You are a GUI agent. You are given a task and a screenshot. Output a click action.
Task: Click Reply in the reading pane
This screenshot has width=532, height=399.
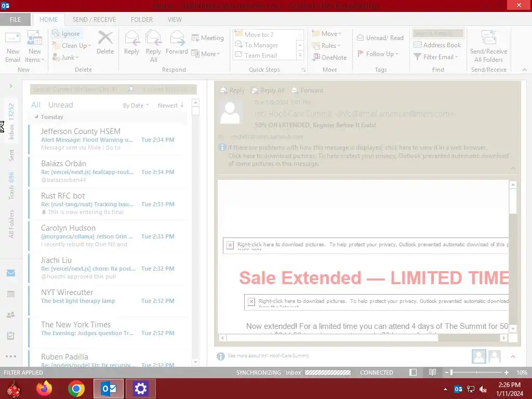pos(232,90)
